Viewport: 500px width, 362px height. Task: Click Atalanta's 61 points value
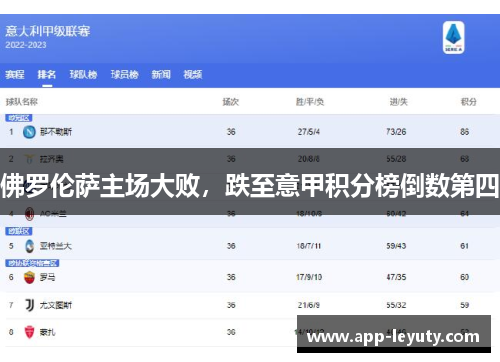click(465, 246)
